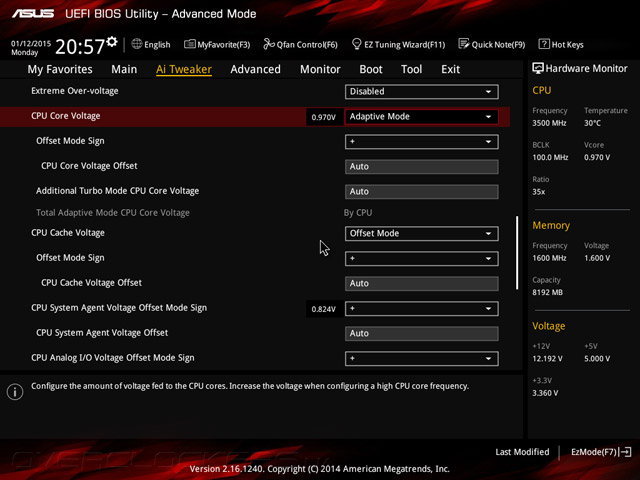Select the CPU Cache Voltage label

[x=68, y=233]
